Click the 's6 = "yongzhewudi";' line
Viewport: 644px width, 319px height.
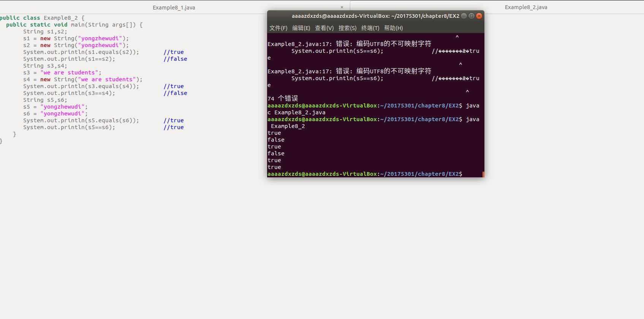point(55,114)
